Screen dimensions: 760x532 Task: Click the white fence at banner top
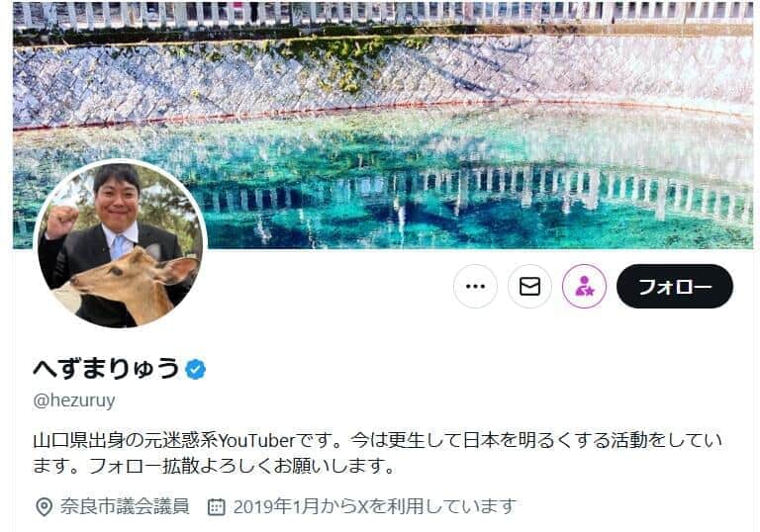(x=383, y=13)
